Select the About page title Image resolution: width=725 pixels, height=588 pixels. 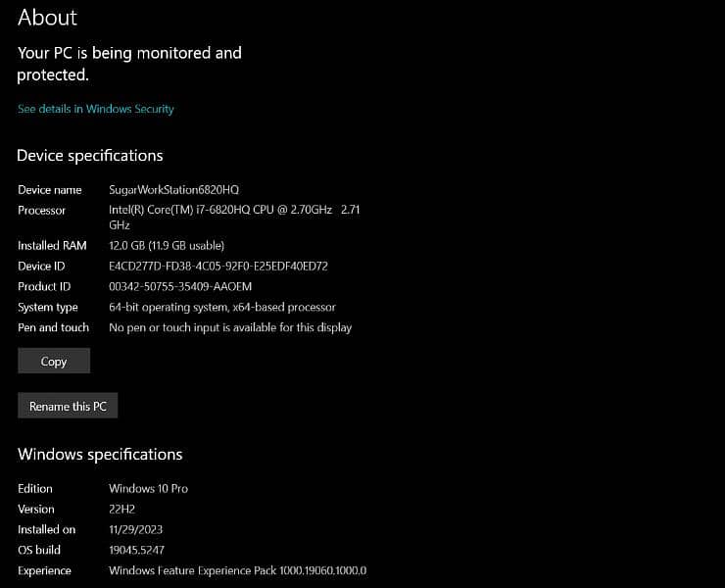pyautogui.click(x=48, y=18)
